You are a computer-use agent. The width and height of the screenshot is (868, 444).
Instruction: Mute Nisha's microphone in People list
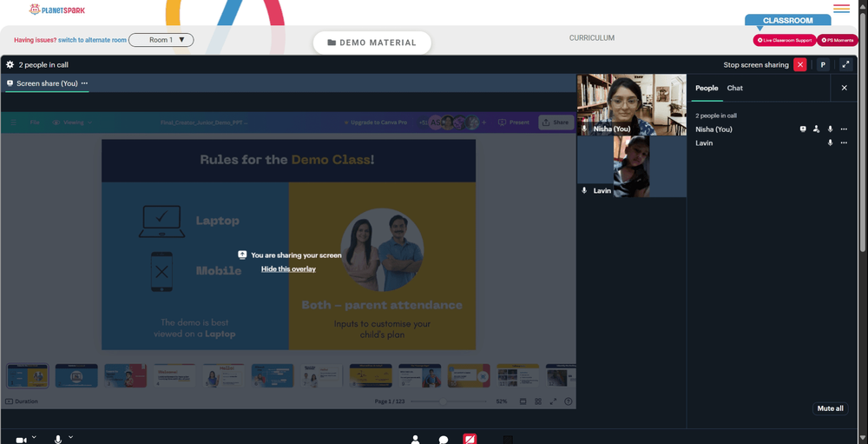(830, 129)
